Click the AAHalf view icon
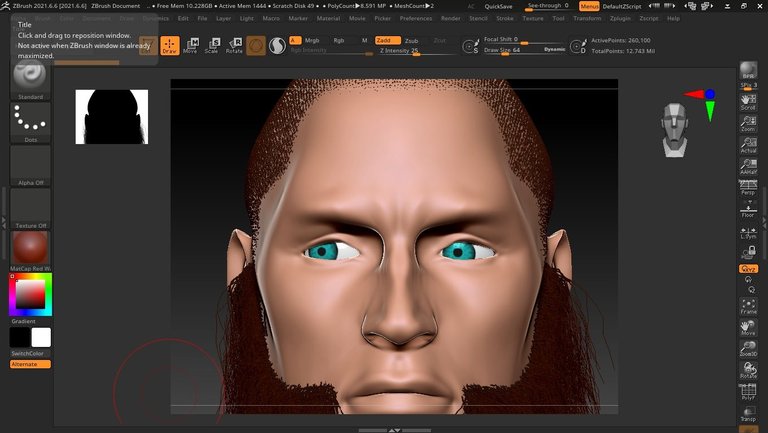 point(748,166)
